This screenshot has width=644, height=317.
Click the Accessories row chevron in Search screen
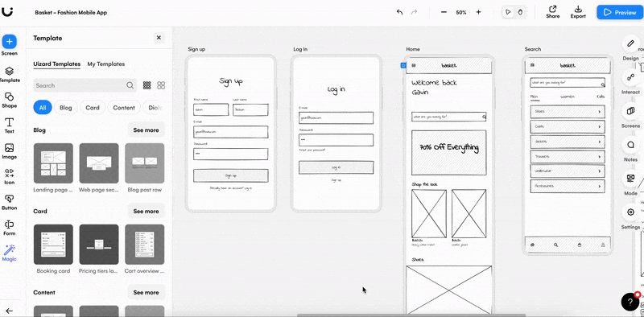click(599, 186)
